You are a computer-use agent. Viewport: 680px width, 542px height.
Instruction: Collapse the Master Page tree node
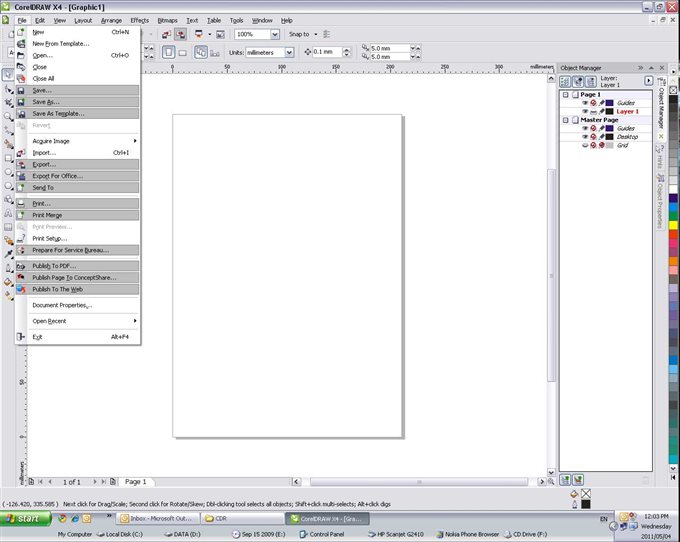click(x=566, y=120)
